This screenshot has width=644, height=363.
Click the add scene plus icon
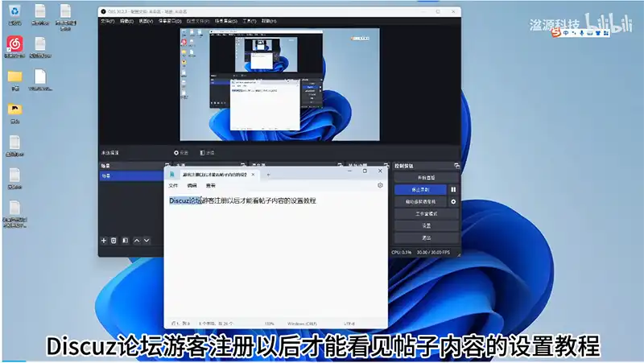pos(104,240)
